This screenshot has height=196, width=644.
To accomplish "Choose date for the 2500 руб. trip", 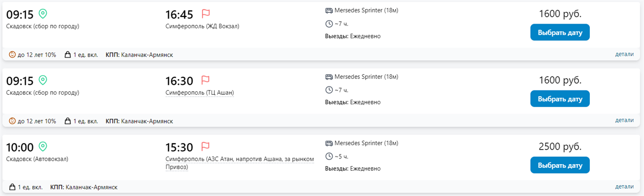I will coord(560,165).
